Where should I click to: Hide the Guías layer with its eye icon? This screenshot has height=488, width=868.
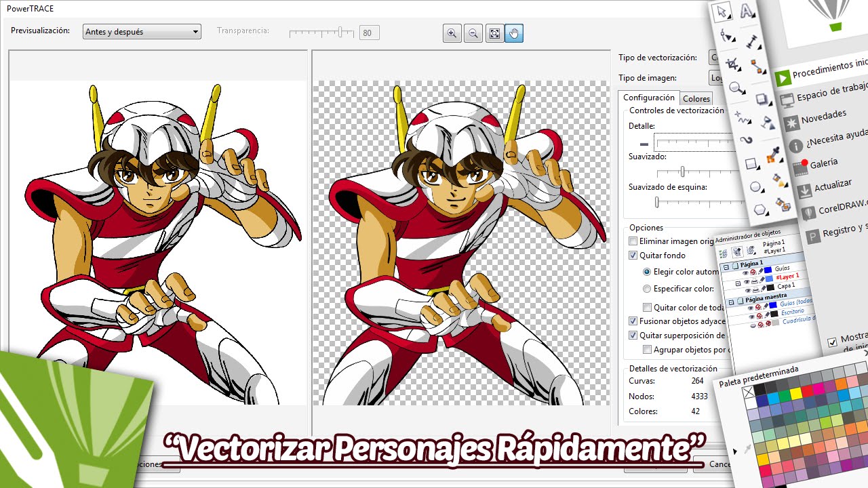(x=746, y=272)
